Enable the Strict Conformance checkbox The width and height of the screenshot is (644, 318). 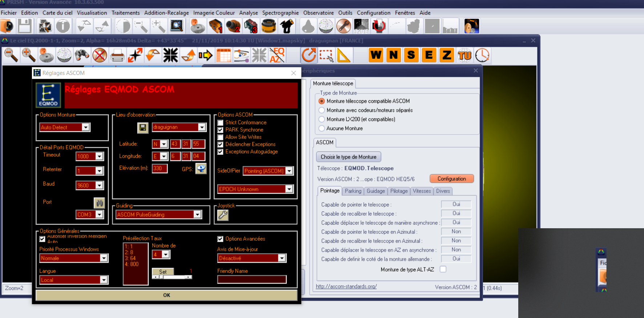tap(220, 123)
